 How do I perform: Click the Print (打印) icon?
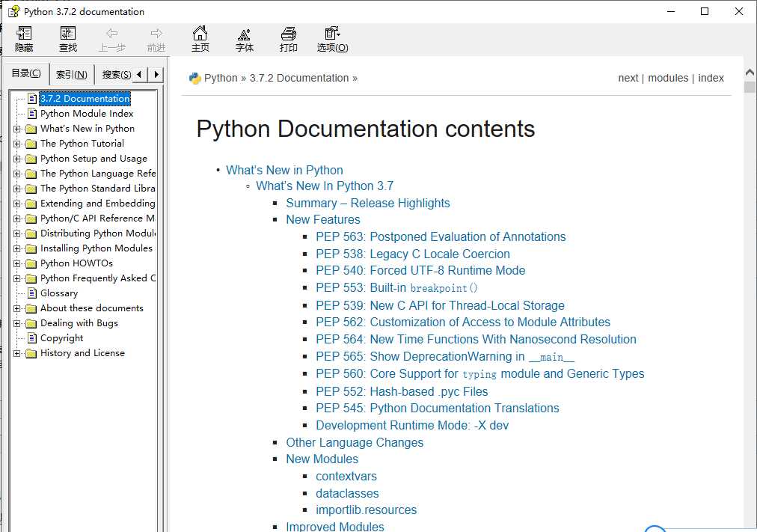288,34
